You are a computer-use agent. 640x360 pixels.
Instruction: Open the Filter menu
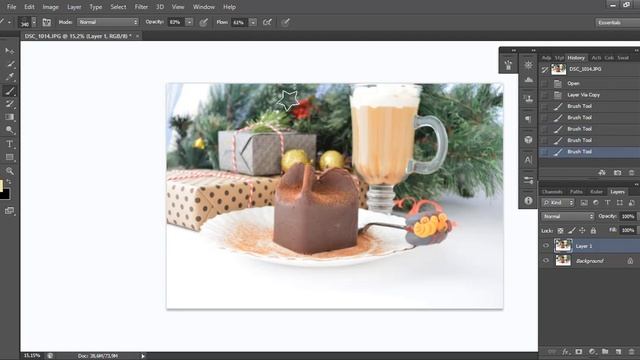tap(141, 7)
